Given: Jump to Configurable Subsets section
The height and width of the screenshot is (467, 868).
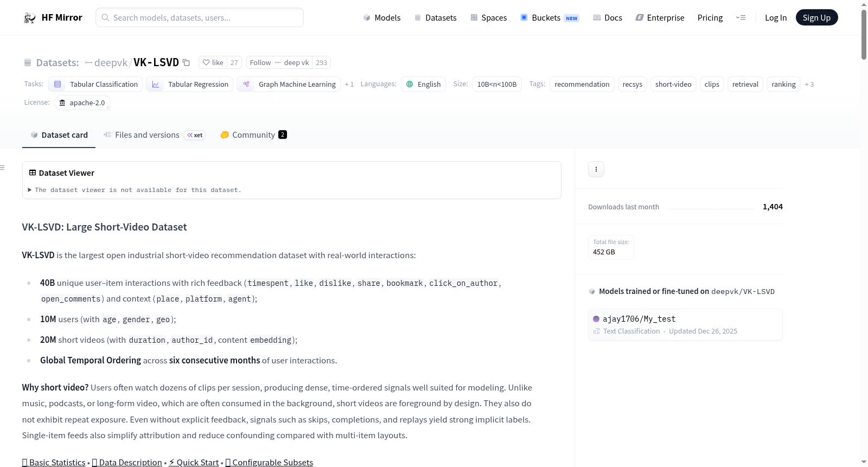Looking at the screenshot, I should pyautogui.click(x=269, y=462).
